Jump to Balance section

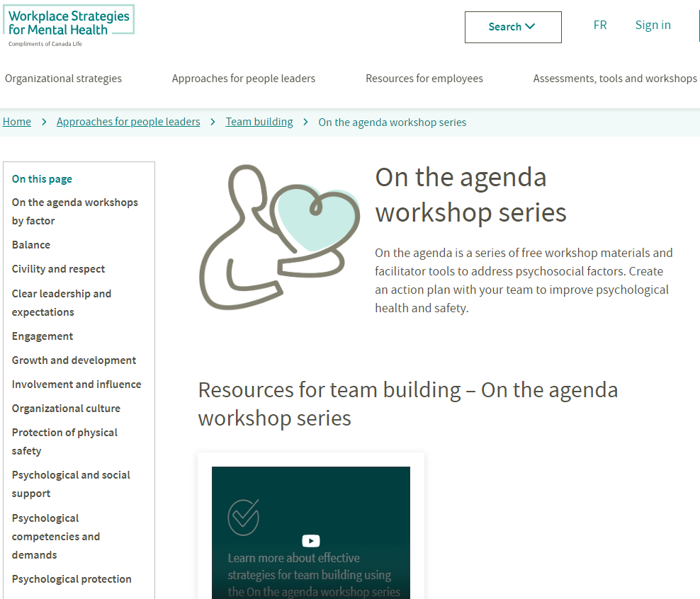(30, 245)
